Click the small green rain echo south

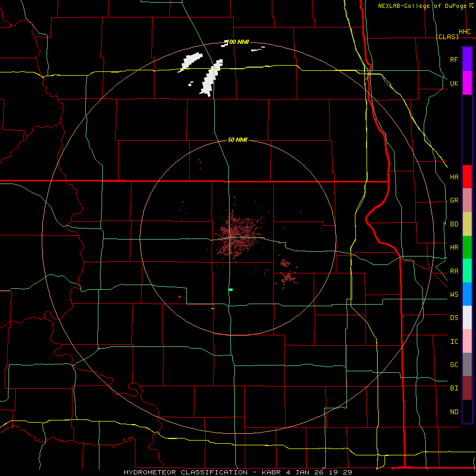tap(231, 290)
